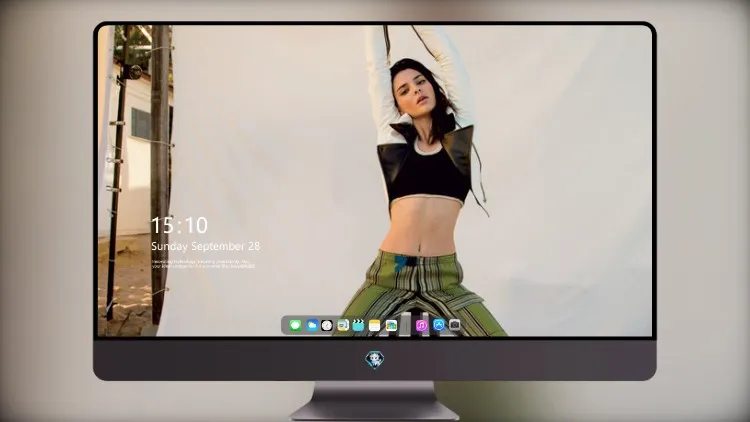Click the 15:10 clock widget

(x=179, y=225)
